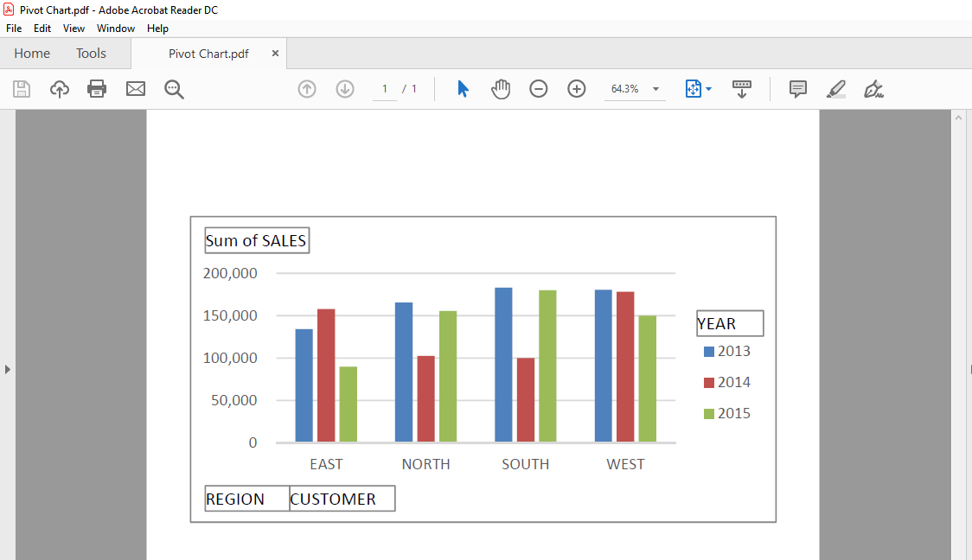Go to next page arrow icon
This screenshot has height=560, width=972.
345,89
